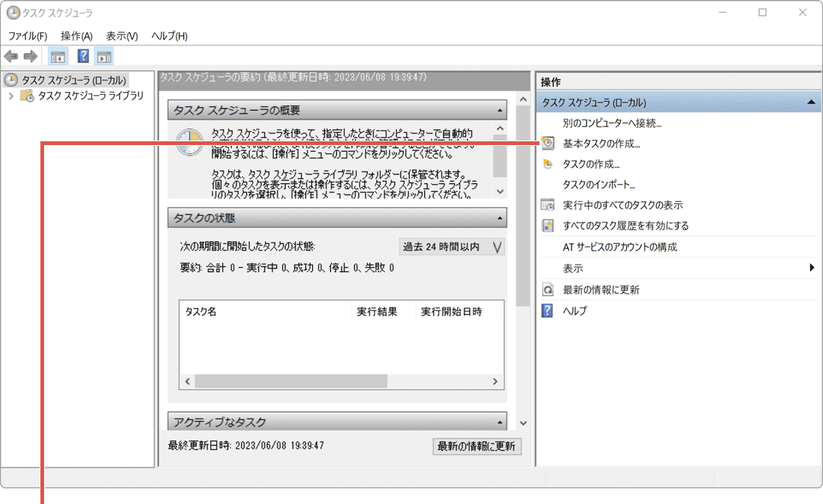
Task: Toggle the console tree visibility toolbar button
Action: (x=57, y=55)
